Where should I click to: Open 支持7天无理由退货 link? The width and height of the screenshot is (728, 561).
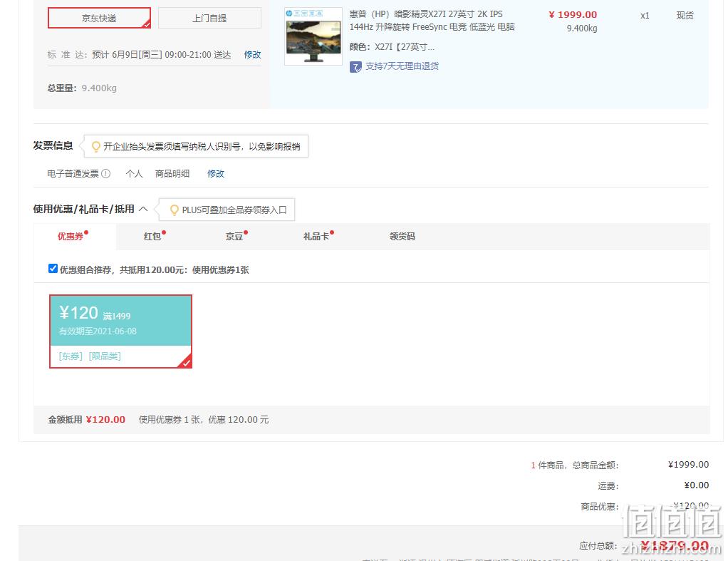402,66
